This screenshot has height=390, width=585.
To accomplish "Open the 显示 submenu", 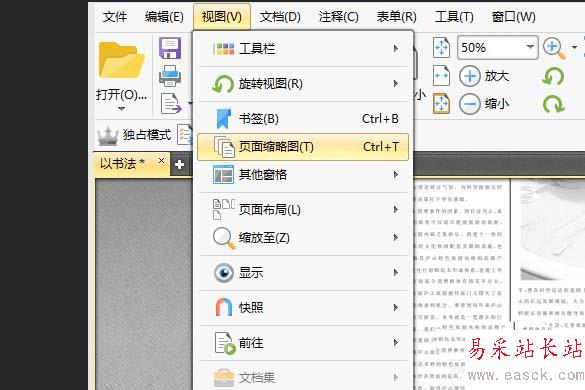I will (x=303, y=272).
